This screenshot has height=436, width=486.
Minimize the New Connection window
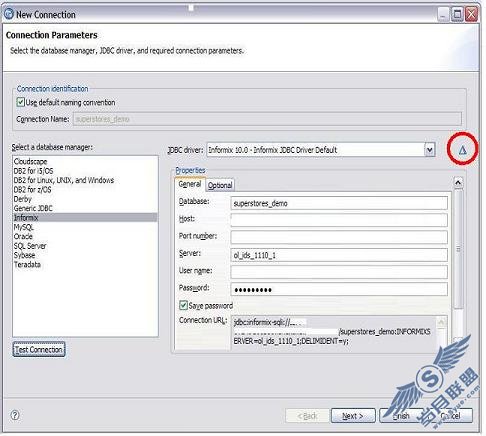coord(443,14)
